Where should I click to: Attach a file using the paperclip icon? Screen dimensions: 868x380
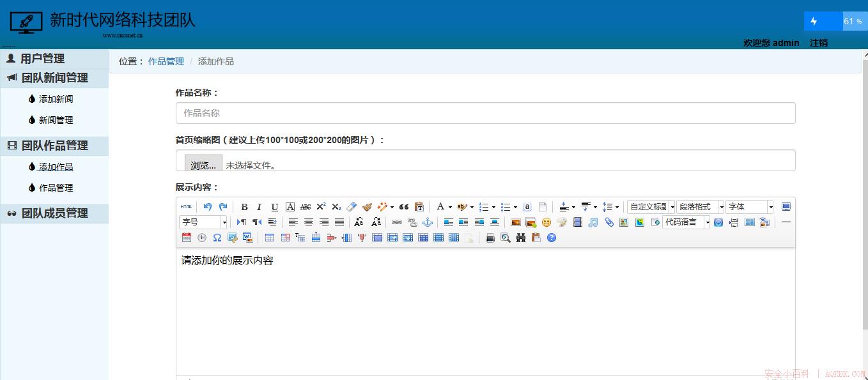609,222
